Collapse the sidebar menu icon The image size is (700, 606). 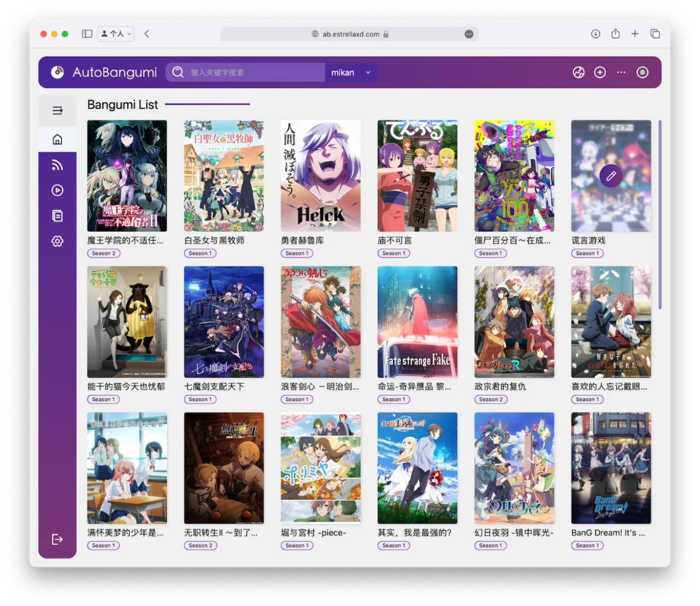pyautogui.click(x=57, y=111)
